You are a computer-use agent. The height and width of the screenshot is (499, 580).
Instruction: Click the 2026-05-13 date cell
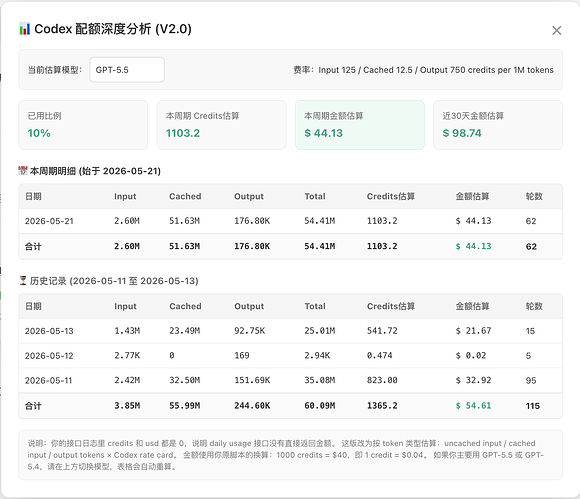49,331
